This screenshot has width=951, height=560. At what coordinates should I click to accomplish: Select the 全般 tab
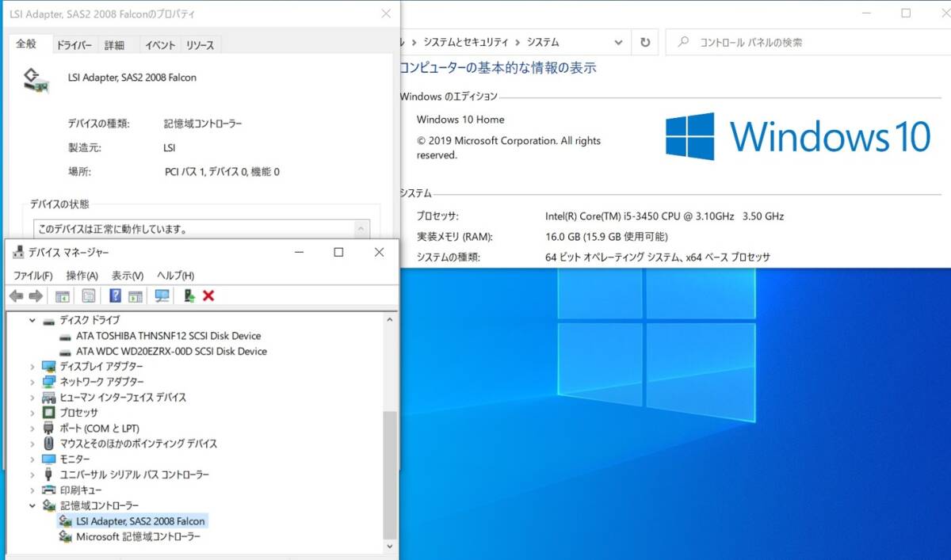click(27, 44)
